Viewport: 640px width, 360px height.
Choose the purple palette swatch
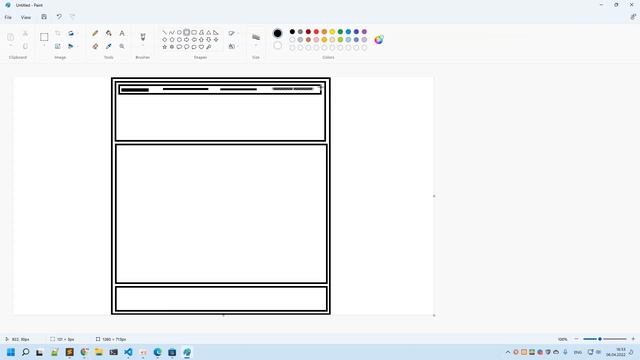click(x=364, y=31)
